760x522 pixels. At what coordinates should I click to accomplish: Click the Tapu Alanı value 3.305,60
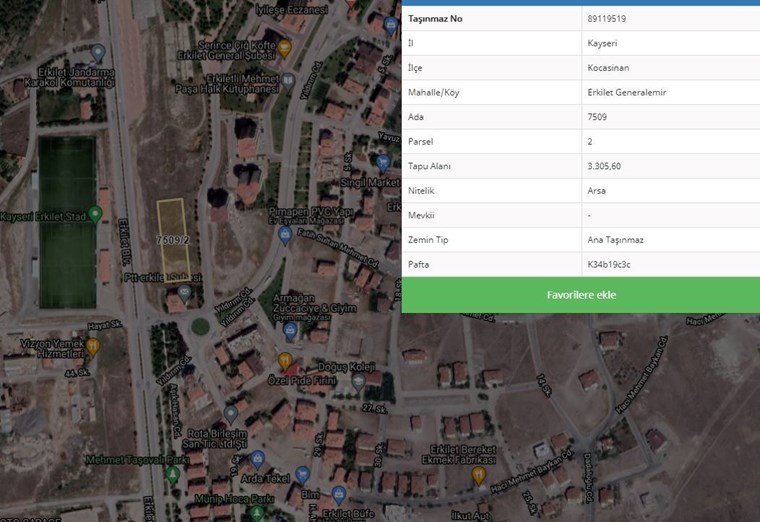coord(604,166)
